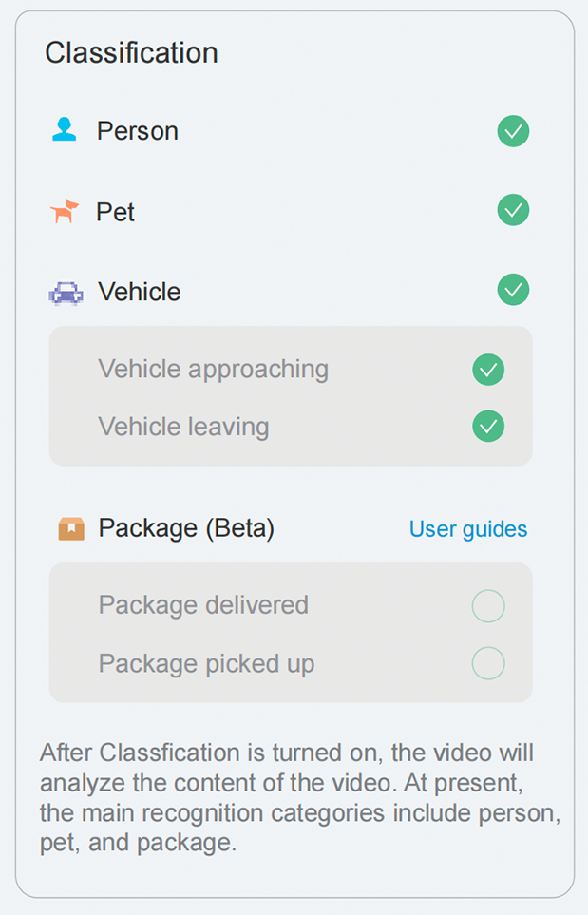Turn off the Pet classification checkmark

coord(513,210)
